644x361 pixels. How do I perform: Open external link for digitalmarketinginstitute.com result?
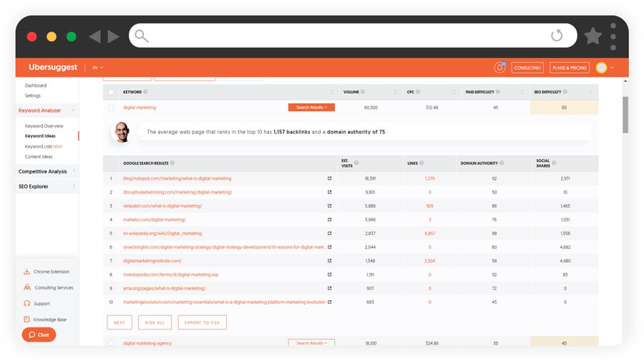click(329, 261)
